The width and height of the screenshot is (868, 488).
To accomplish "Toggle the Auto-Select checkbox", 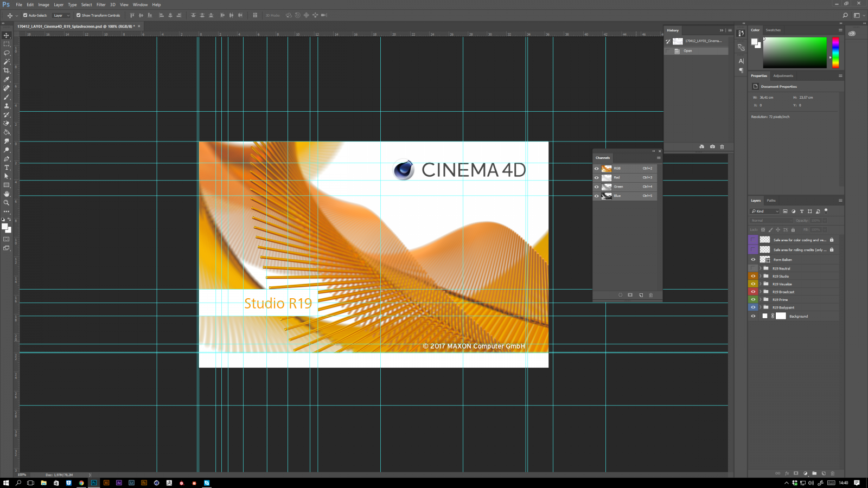I will (25, 15).
